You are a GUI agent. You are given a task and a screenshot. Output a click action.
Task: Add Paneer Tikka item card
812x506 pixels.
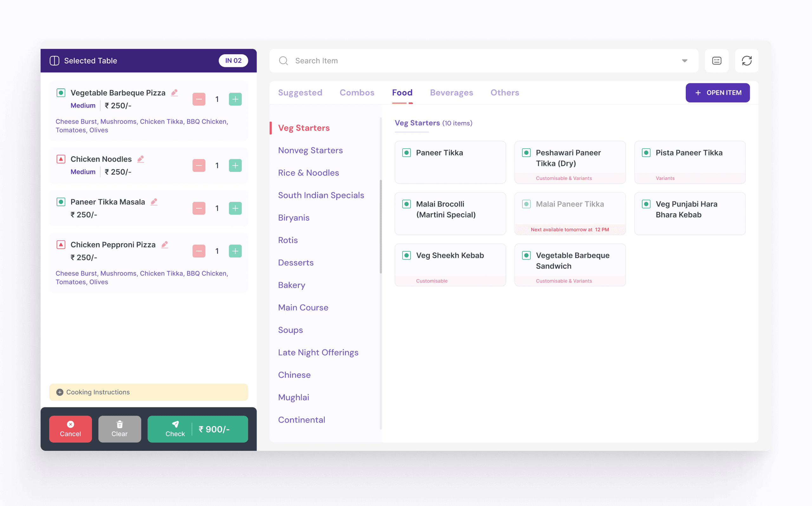[450, 162]
